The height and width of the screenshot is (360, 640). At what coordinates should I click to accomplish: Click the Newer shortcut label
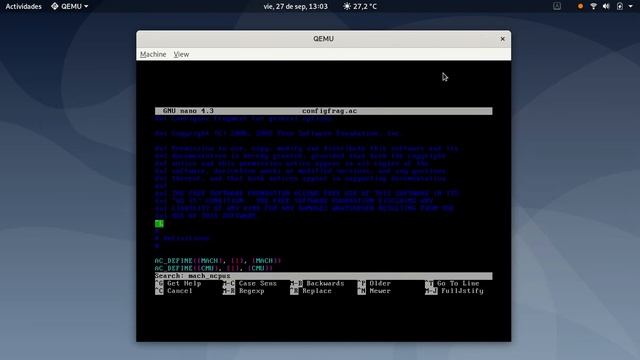pyautogui.click(x=380, y=291)
